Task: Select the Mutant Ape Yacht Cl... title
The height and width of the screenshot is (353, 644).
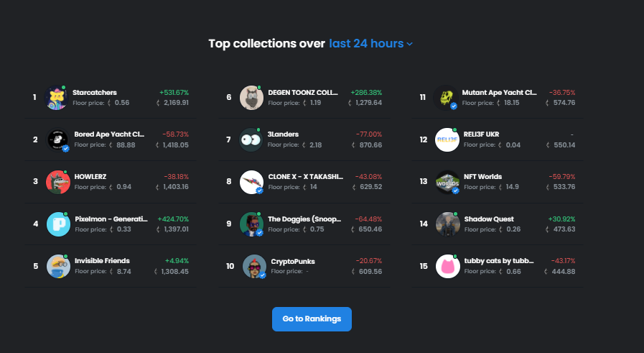Action: (x=500, y=93)
